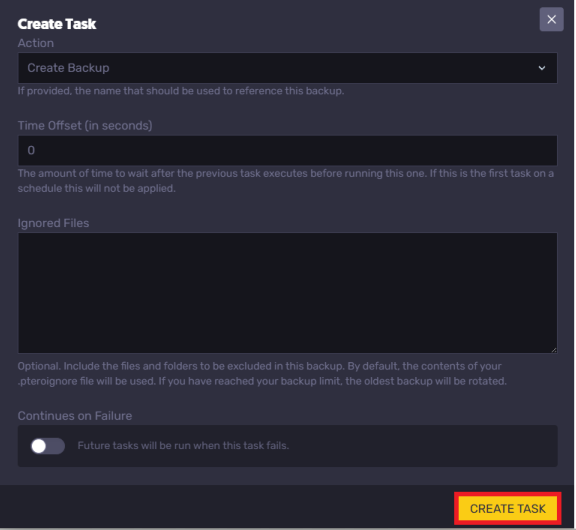This screenshot has height=530, width=576.
Task: Click the .pteroignore help text paragraph
Action: pyautogui.click(x=262, y=374)
